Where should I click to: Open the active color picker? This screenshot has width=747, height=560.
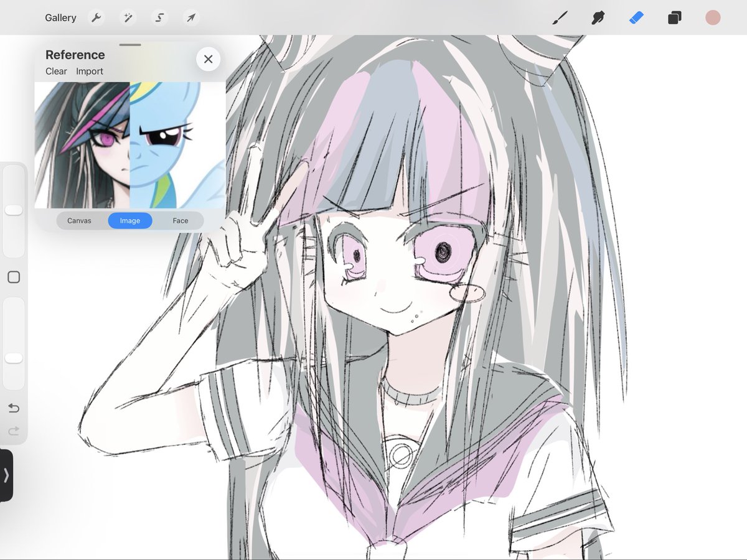[x=713, y=17]
